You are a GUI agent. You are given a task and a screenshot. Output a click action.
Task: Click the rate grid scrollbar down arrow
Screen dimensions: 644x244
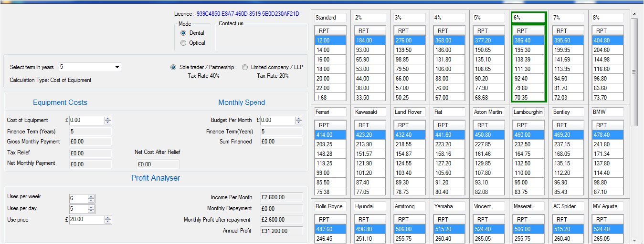click(x=634, y=240)
